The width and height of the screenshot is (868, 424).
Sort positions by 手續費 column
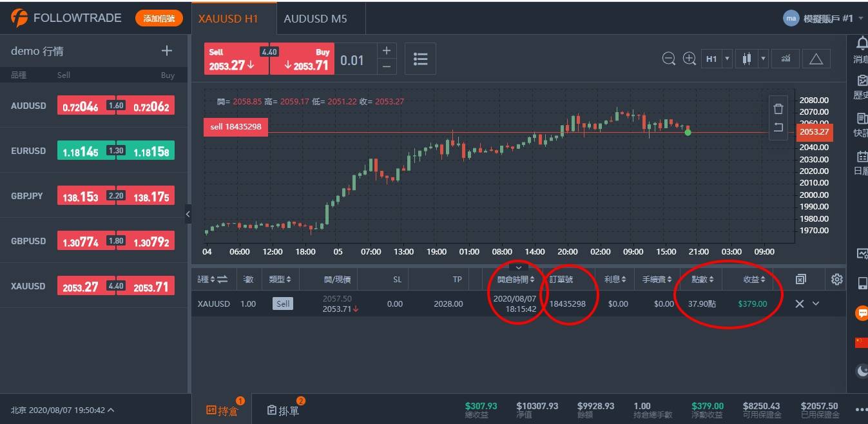click(x=657, y=280)
